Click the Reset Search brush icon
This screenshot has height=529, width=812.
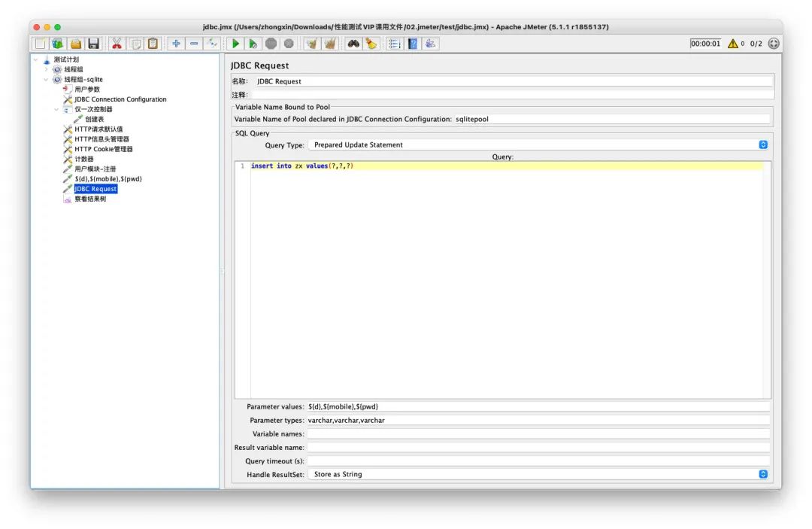pos(371,44)
